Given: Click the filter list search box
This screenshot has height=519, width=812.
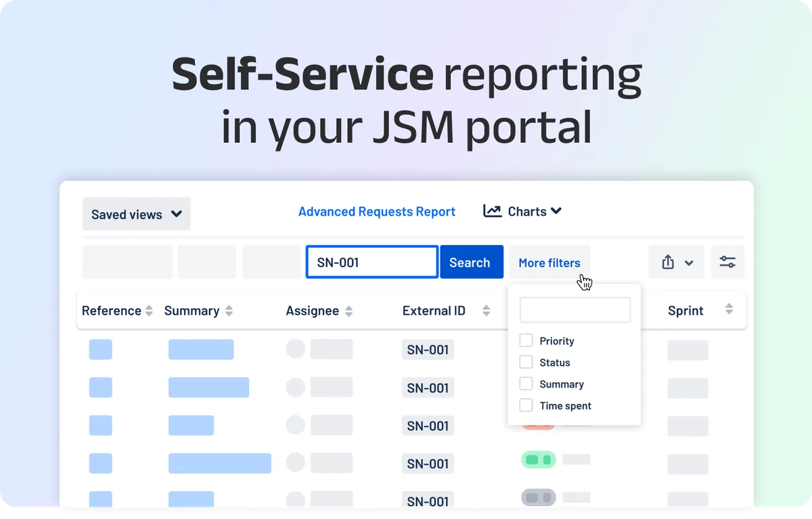Looking at the screenshot, I should coord(574,310).
